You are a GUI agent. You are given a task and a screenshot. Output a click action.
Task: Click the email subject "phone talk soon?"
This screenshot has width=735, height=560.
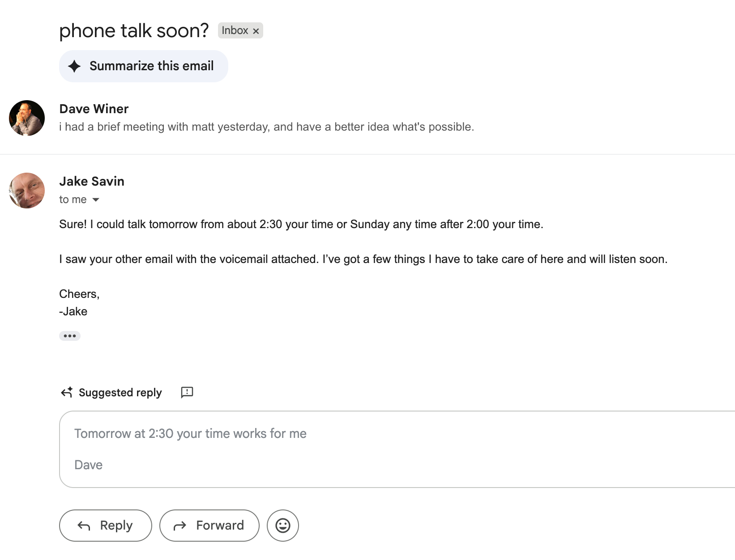(x=134, y=31)
